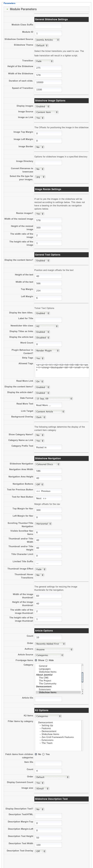Click the Module Class Suffix field
Viewport: 93px width, 868px height.
tap(48, 26)
